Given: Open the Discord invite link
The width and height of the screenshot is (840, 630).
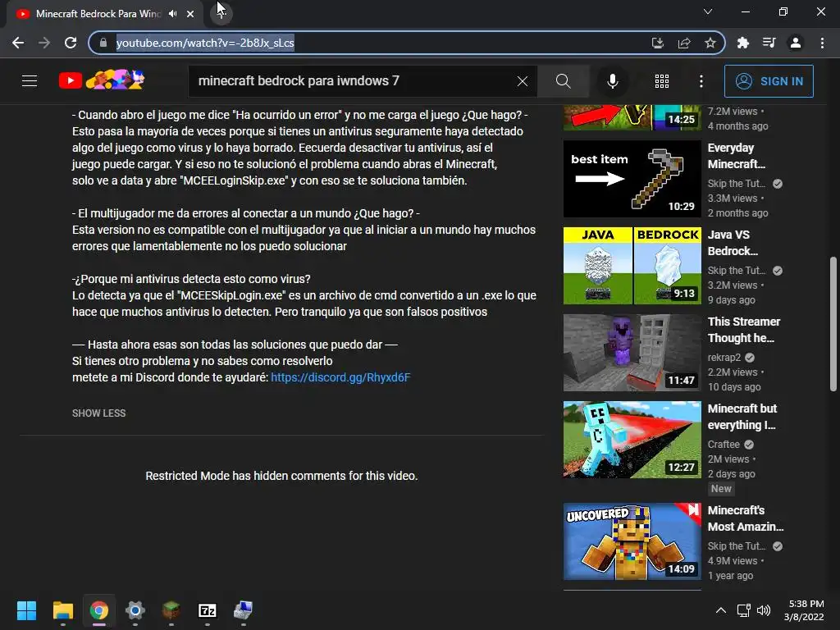Looking at the screenshot, I should [x=340, y=377].
